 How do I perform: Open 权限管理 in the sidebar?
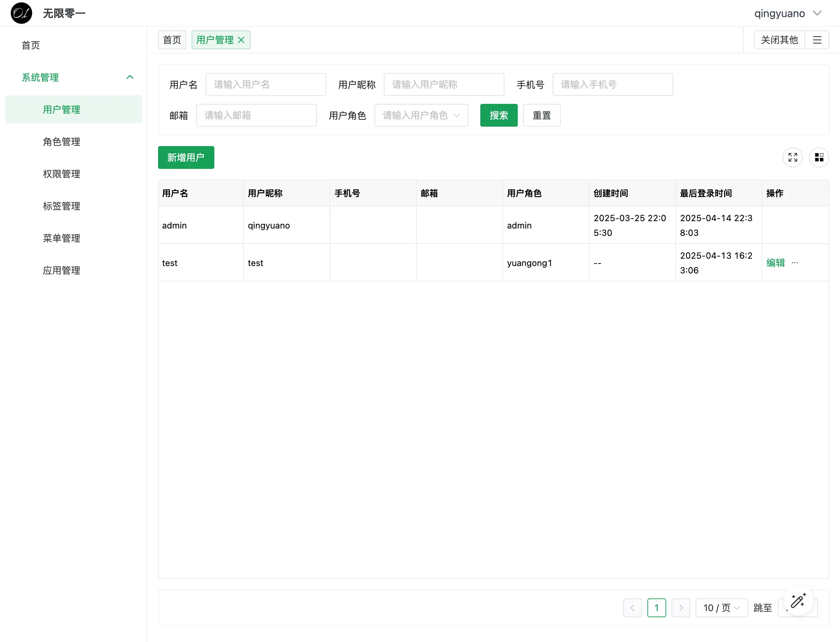tap(62, 174)
